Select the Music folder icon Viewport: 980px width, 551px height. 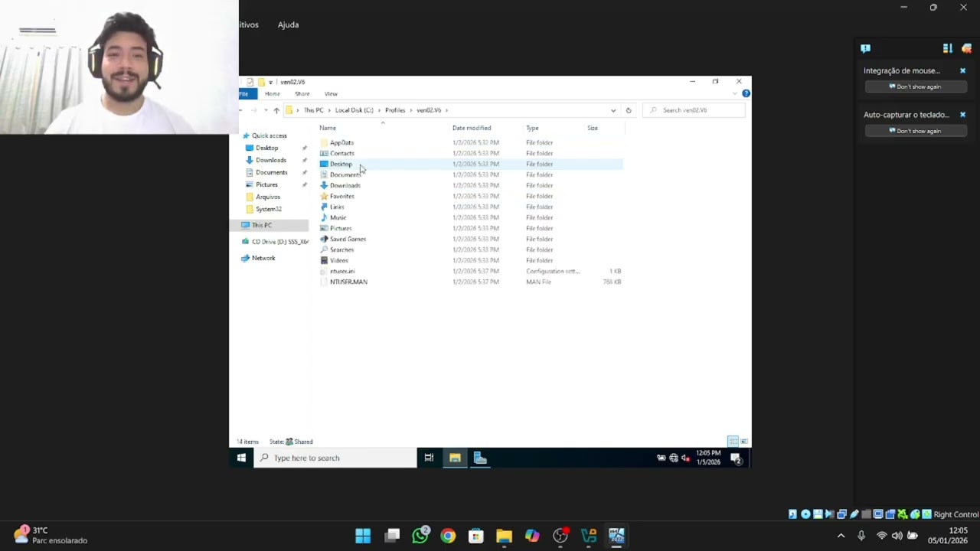click(x=324, y=217)
